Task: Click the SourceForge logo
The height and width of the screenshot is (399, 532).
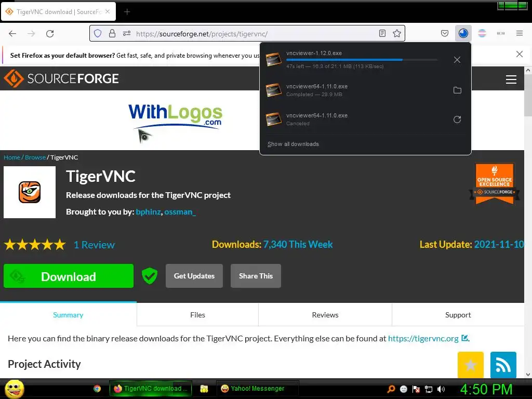Action: tap(61, 78)
